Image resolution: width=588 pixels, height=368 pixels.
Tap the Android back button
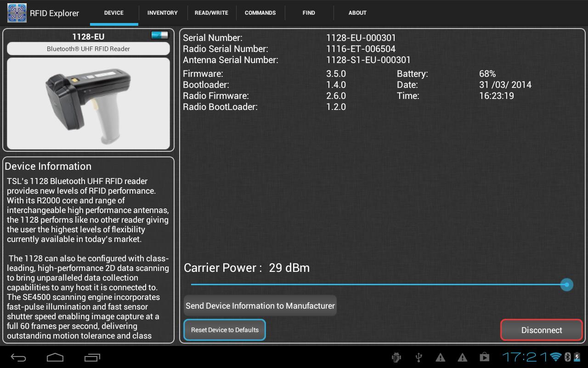[x=18, y=357]
